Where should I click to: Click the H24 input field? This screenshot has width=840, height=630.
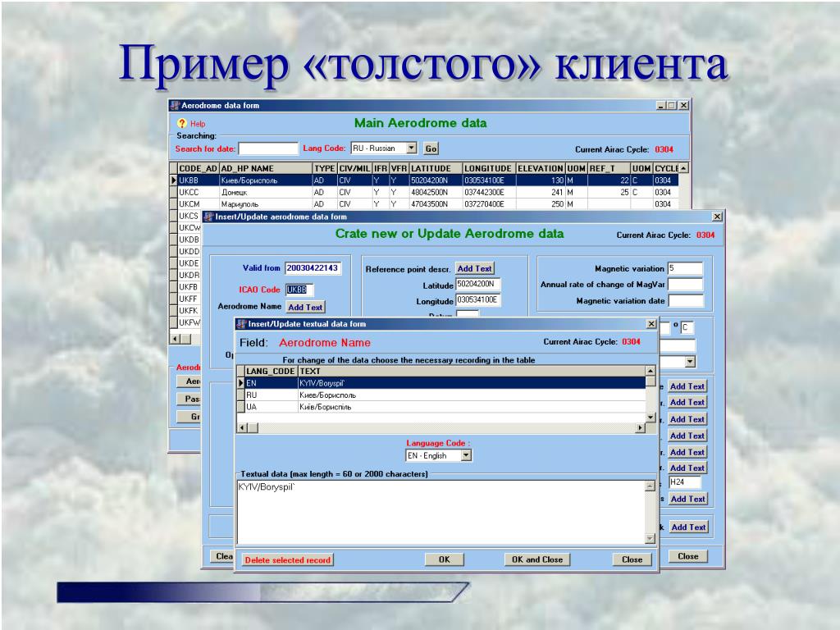point(685,482)
